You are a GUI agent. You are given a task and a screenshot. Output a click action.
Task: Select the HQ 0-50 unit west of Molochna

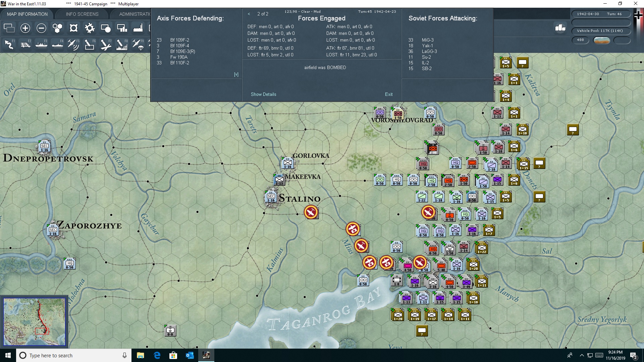[x=69, y=264]
